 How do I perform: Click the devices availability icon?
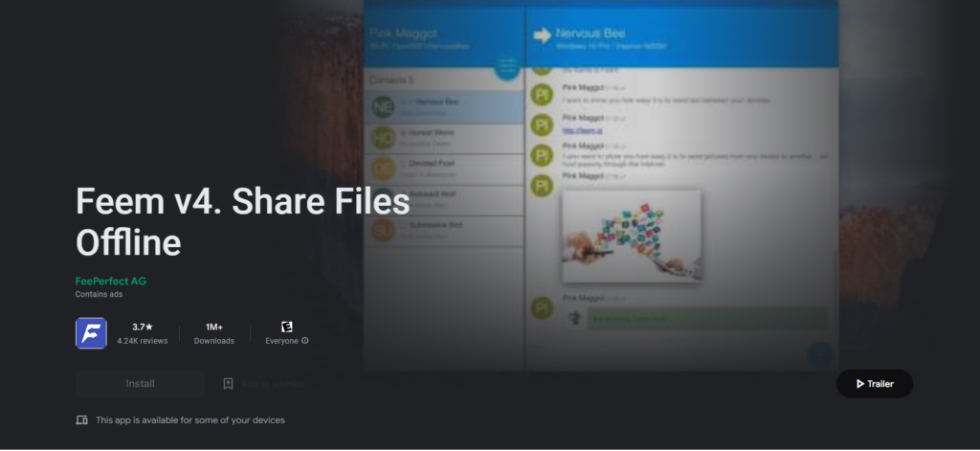click(82, 420)
